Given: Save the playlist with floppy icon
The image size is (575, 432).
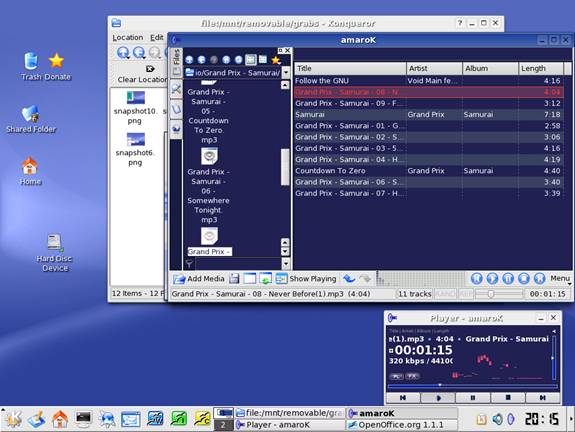Looking at the screenshot, I should click(x=234, y=279).
